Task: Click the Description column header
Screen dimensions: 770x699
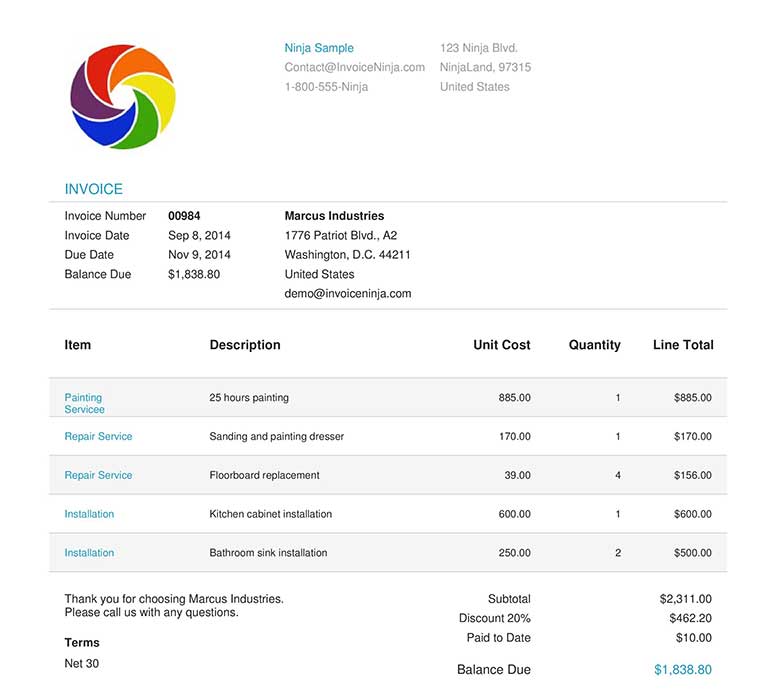Action: [x=245, y=345]
